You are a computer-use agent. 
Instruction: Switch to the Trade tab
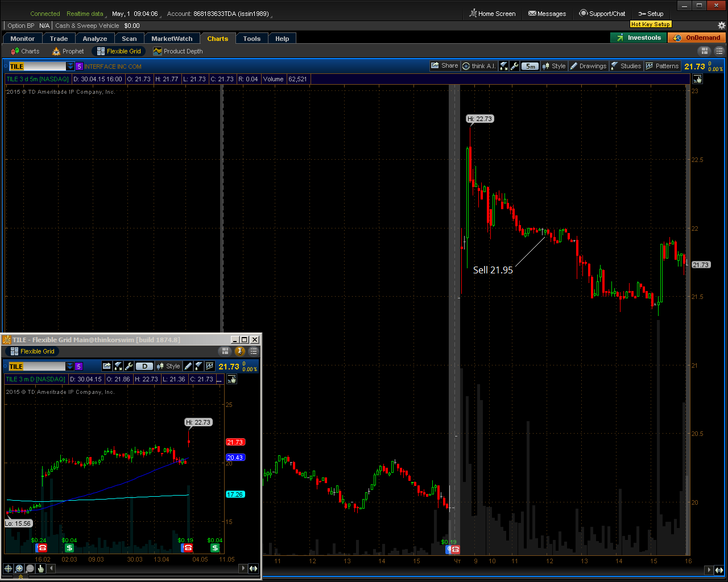point(59,39)
